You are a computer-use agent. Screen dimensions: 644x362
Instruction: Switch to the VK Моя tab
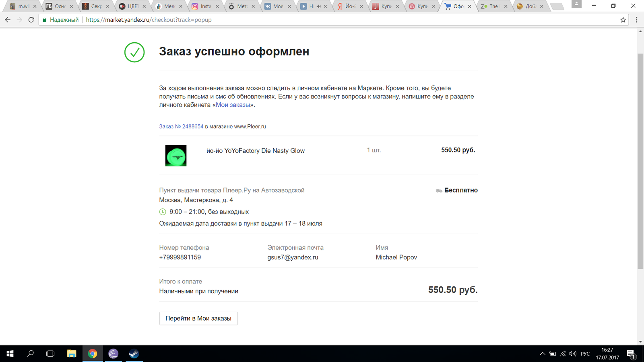(x=278, y=6)
